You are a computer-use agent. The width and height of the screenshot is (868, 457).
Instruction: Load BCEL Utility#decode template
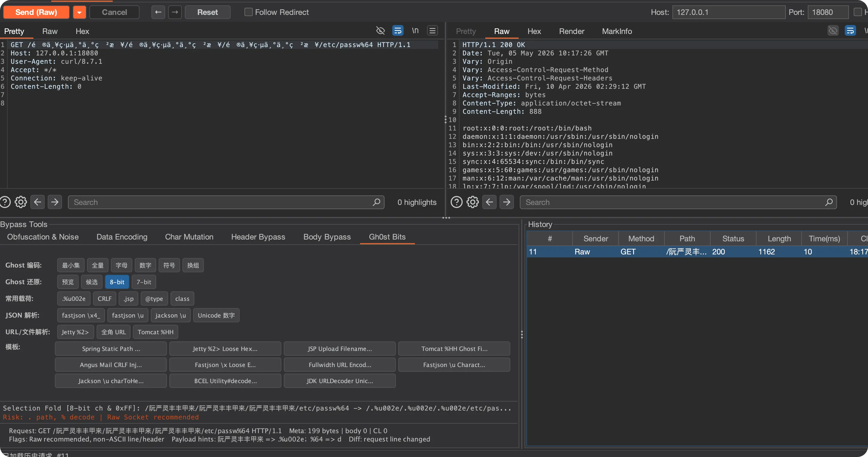[x=225, y=381]
